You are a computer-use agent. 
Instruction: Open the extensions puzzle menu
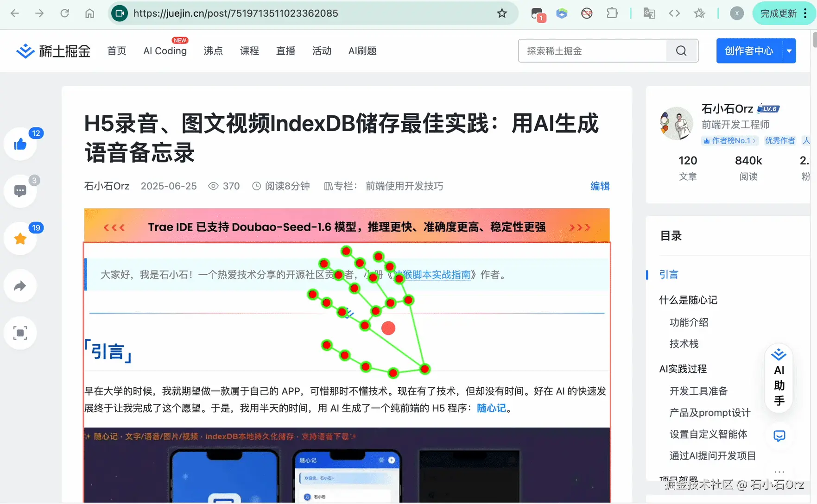(612, 13)
